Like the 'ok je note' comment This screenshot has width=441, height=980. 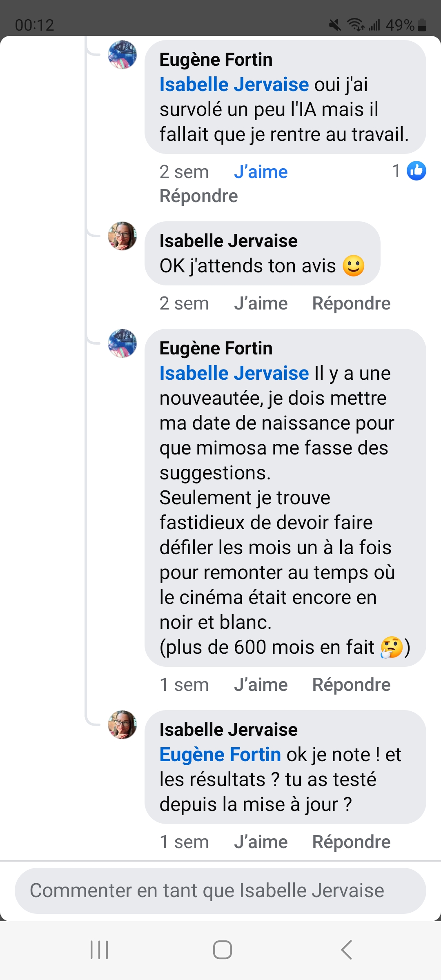(261, 842)
